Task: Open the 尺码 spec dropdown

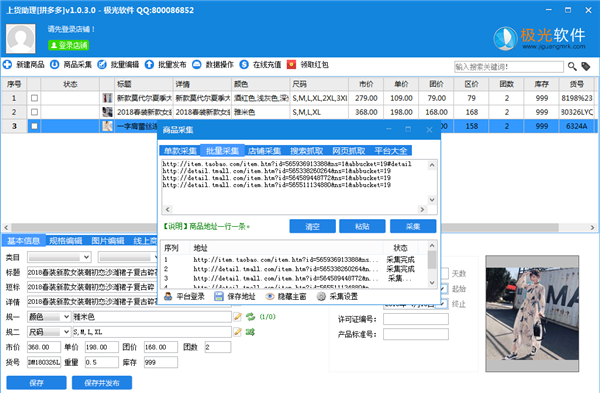Action: [x=49, y=332]
